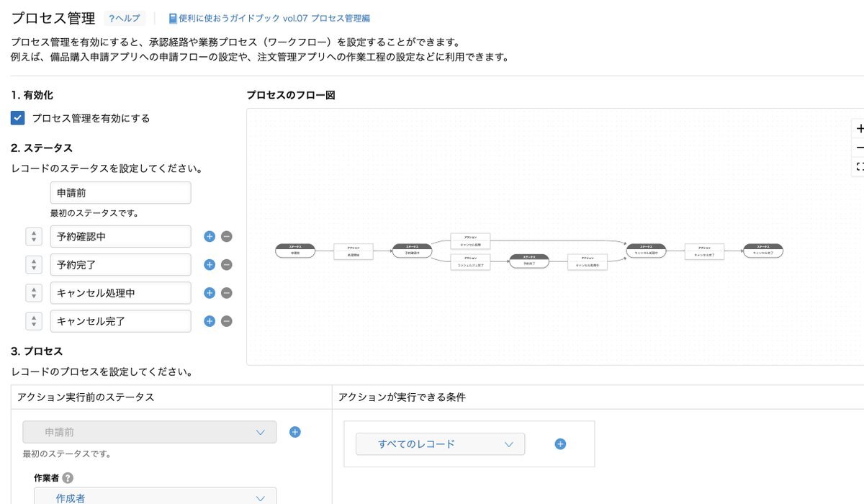Open the 作成者 assignee dropdown
This screenshot has width=864, height=504.
[x=155, y=497]
